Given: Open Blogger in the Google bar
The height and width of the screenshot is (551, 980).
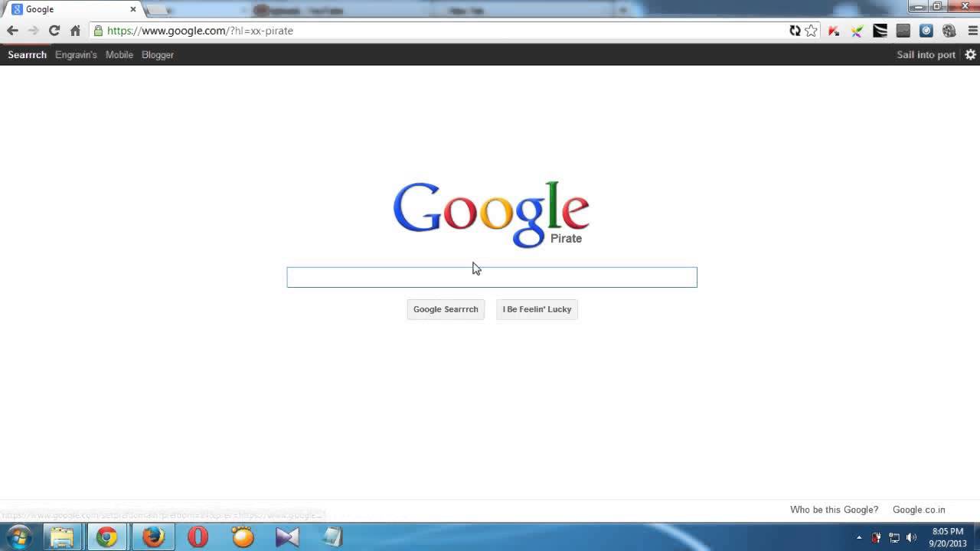Looking at the screenshot, I should [x=158, y=54].
